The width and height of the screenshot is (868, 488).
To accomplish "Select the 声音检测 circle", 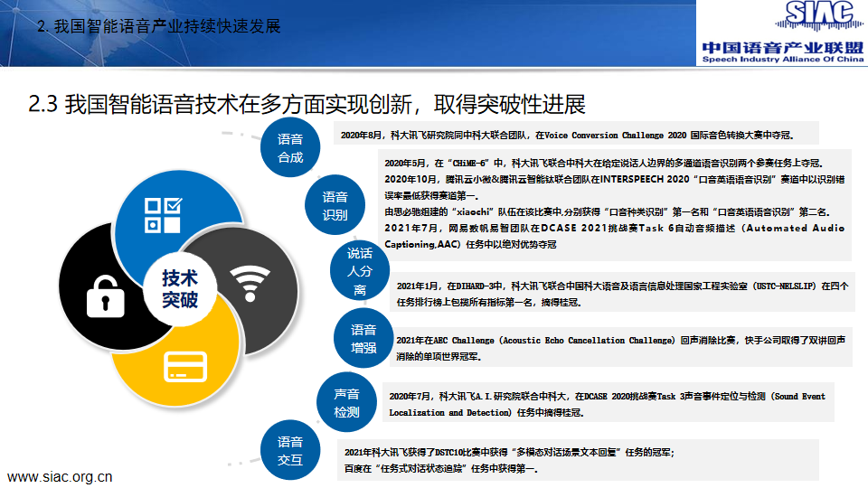I will click(x=346, y=403).
